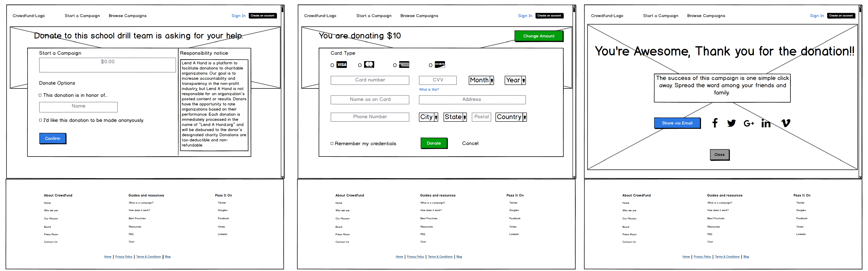
Task: Click the Mastercard logo
Action: [x=369, y=64]
